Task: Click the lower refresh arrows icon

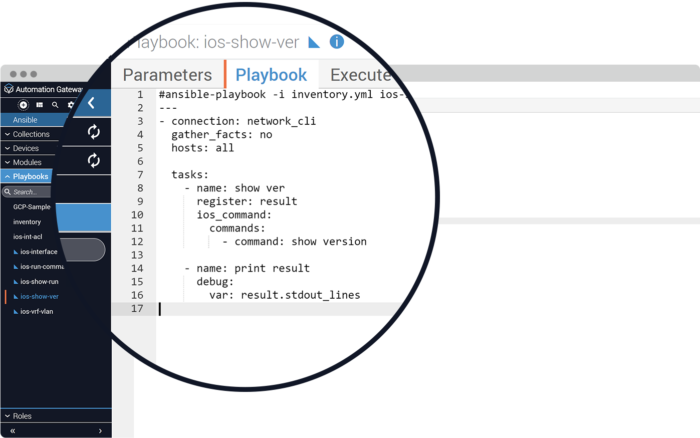Action: pos(94,160)
